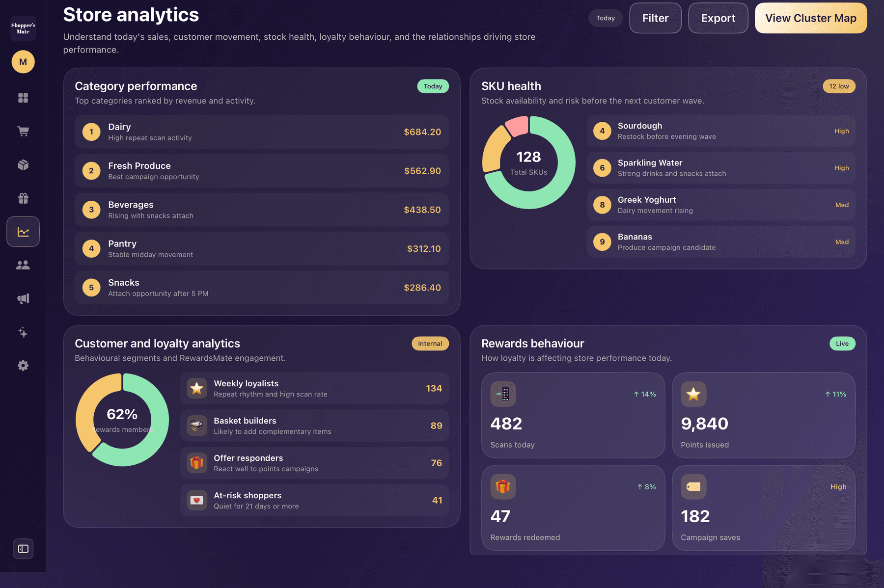
Task: Go to dashboard grid icon in sidebar
Action: [23, 98]
